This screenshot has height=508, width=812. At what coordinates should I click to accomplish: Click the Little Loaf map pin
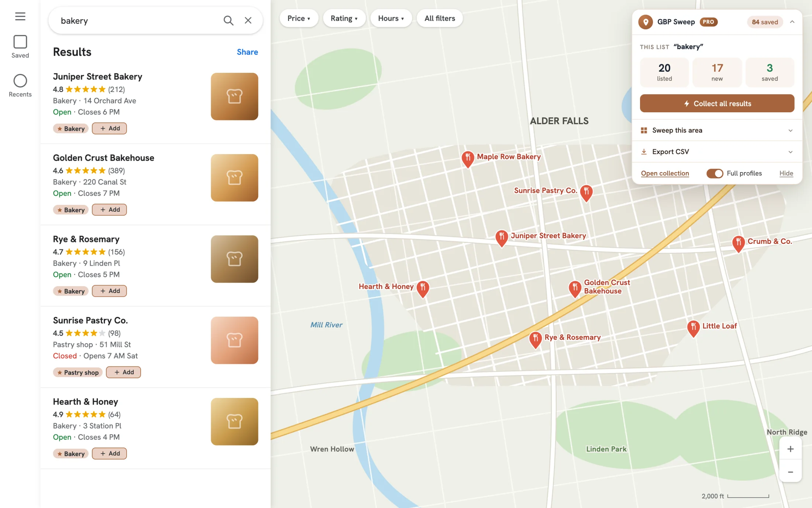click(693, 329)
